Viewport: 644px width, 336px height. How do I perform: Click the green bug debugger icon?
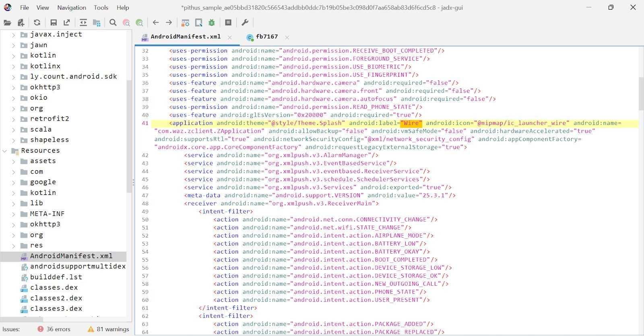[212, 23]
